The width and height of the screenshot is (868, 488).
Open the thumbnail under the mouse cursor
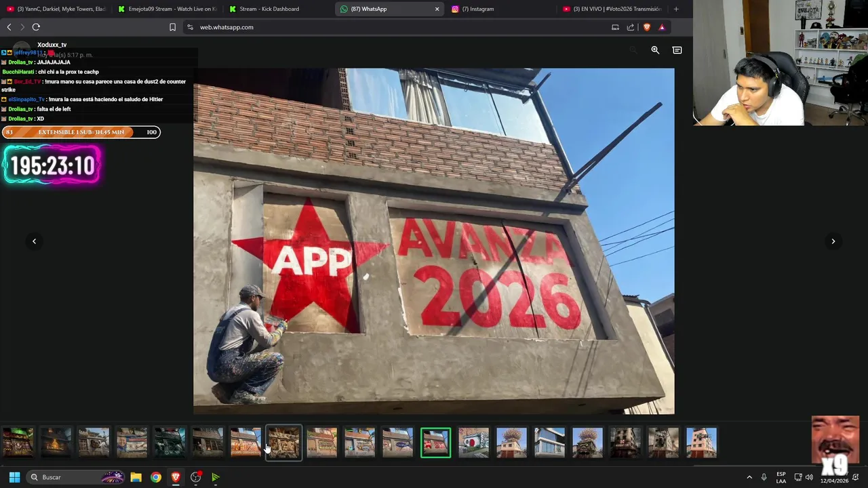point(283,443)
